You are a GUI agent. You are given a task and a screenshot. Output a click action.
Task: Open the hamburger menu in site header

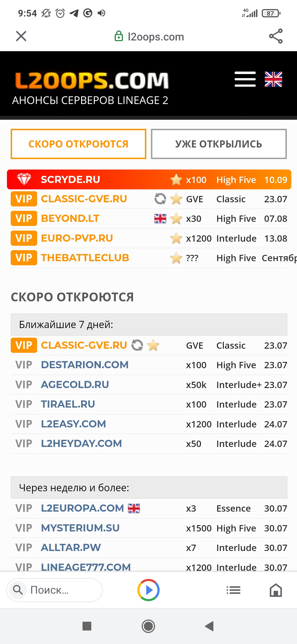(245, 79)
